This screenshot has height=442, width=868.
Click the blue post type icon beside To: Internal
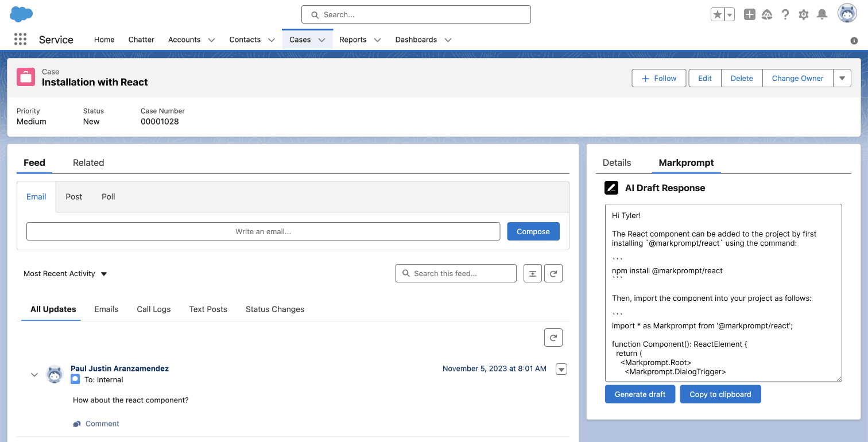(x=75, y=379)
